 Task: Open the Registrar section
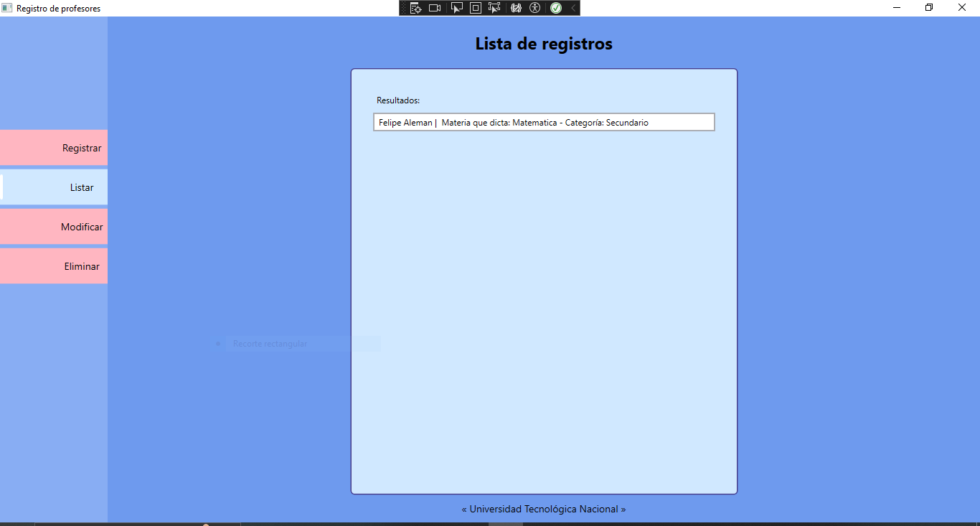click(54, 148)
